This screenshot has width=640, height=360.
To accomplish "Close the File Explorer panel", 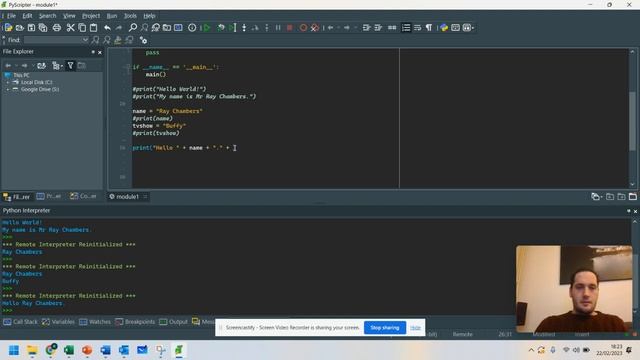I will [100, 52].
